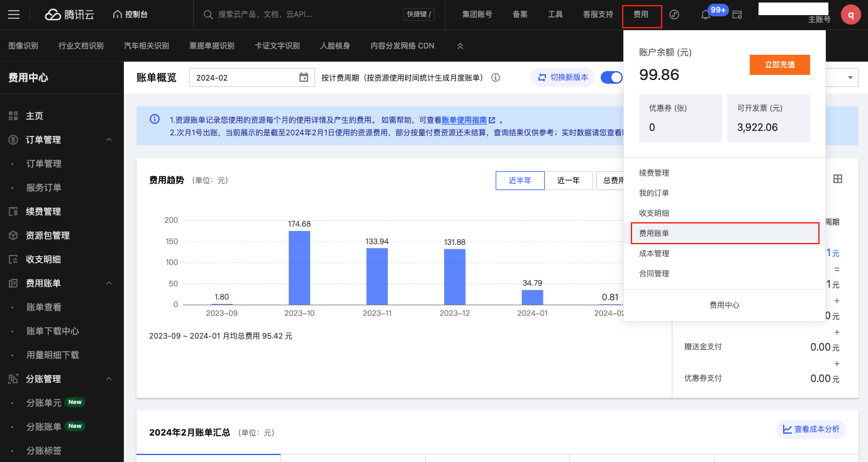Image resolution: width=868 pixels, height=462 pixels.
Task: Click the 可开发票 (元) card
Action: [x=769, y=118]
